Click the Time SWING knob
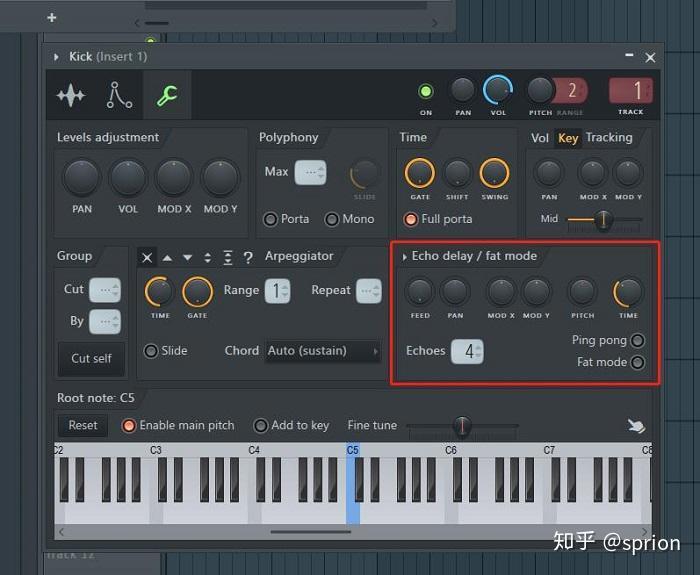Screen dimensions: 700x575 coord(494,173)
